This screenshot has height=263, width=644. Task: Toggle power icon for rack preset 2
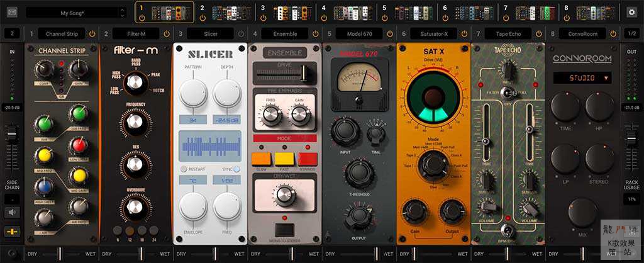[203, 18]
